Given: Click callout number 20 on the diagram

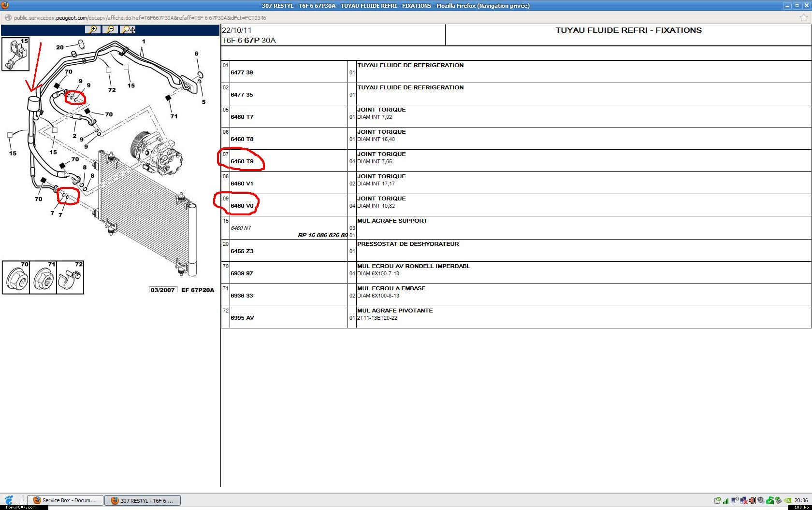Looking at the screenshot, I should (x=60, y=47).
